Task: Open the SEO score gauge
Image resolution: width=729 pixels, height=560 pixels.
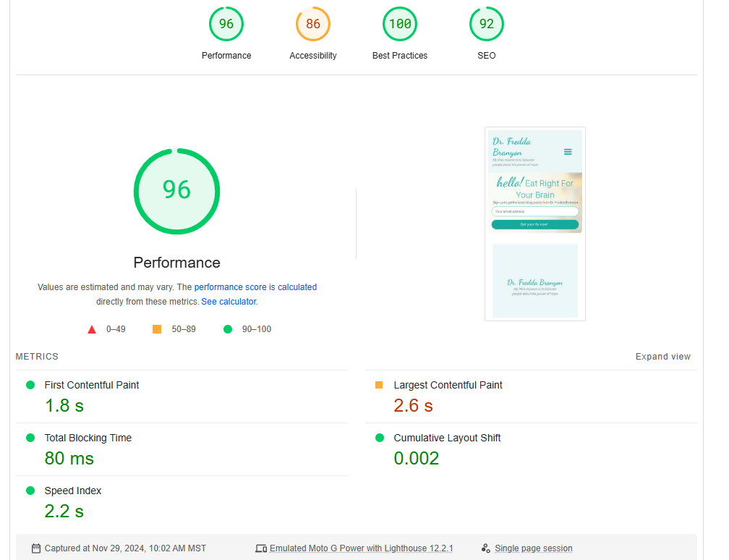Action: click(486, 25)
